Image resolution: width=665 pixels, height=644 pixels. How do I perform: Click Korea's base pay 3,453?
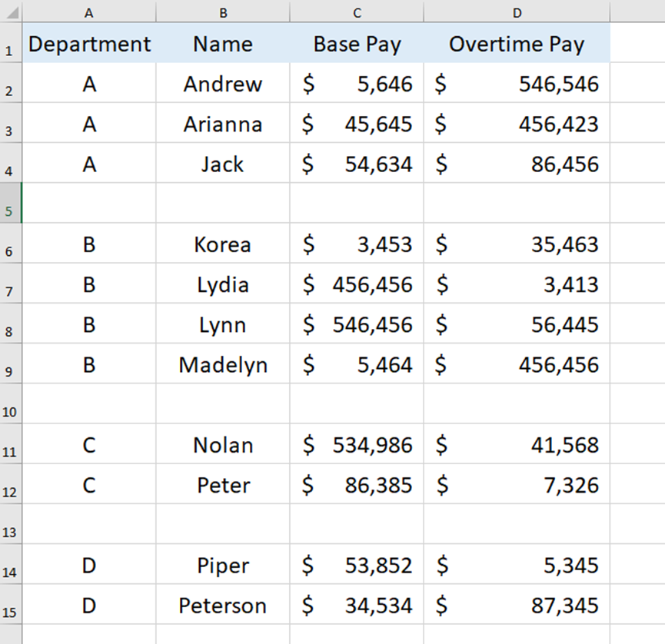click(x=357, y=244)
